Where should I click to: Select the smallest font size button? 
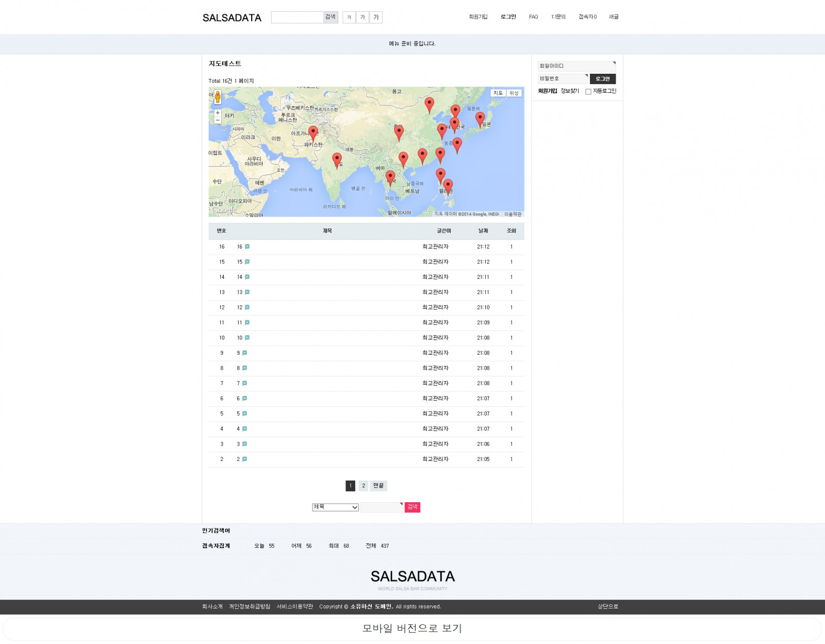tap(349, 18)
